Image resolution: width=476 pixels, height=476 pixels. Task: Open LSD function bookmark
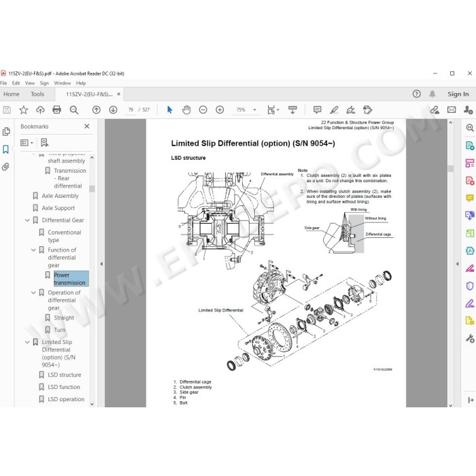[x=64, y=387]
